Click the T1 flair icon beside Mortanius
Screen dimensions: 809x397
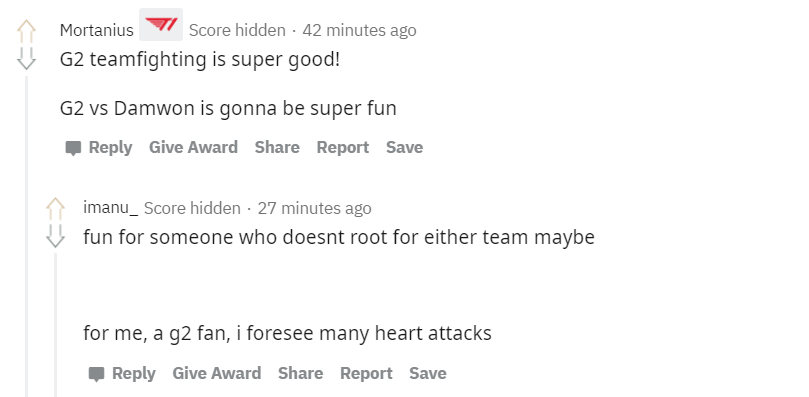point(161,24)
